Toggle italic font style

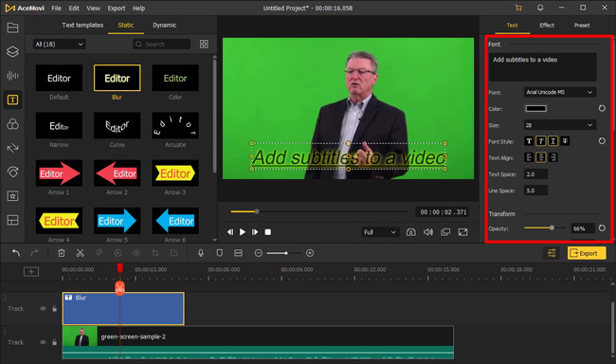[x=541, y=141]
